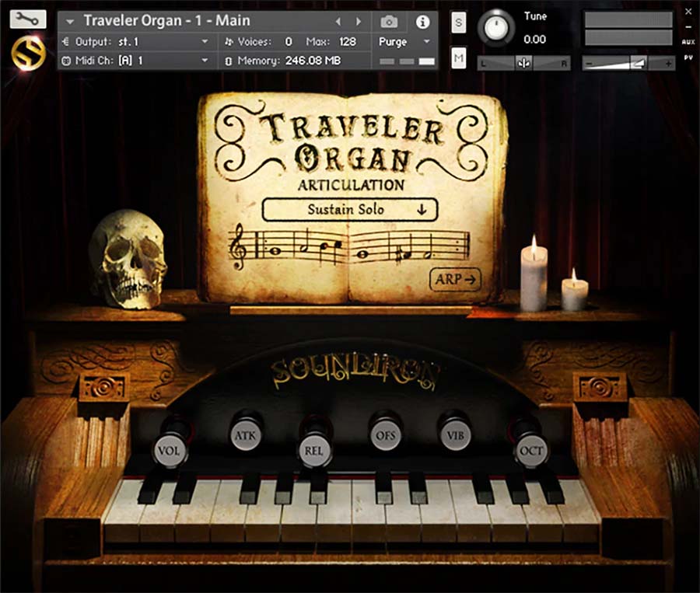The height and width of the screenshot is (593, 700).
Task: Click the REL release knob
Action: click(314, 451)
